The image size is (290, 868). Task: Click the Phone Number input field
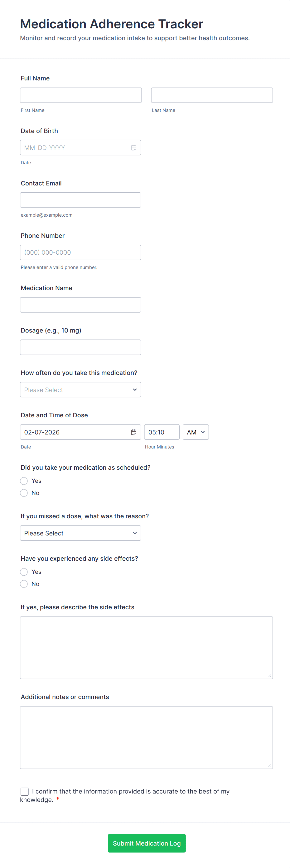pyautogui.click(x=80, y=252)
